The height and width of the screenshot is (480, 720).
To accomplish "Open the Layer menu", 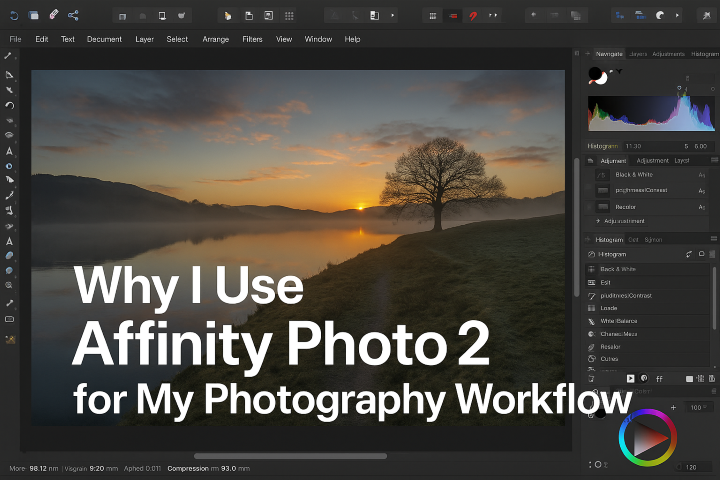I will pos(144,39).
